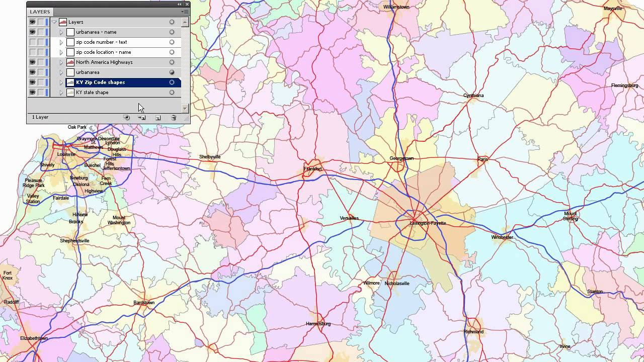This screenshot has height=362, width=644.
Task: Click the Create New Layer icon
Action: pyautogui.click(x=157, y=118)
